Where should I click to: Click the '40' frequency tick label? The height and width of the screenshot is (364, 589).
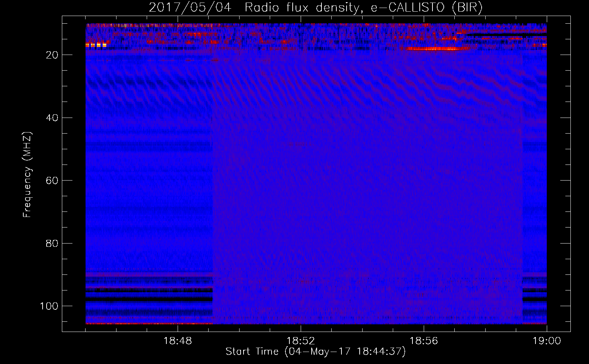[52, 118]
